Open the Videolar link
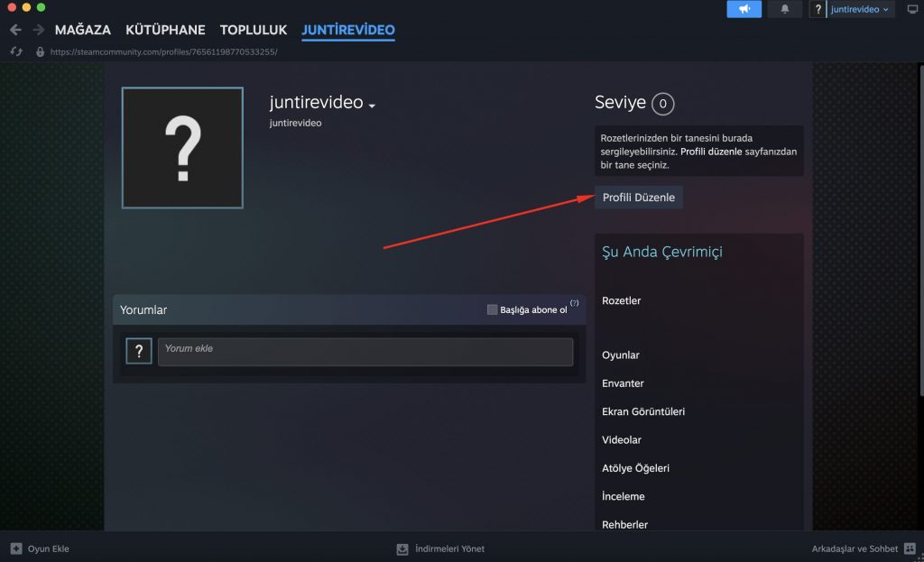This screenshot has width=924, height=562. click(x=622, y=439)
